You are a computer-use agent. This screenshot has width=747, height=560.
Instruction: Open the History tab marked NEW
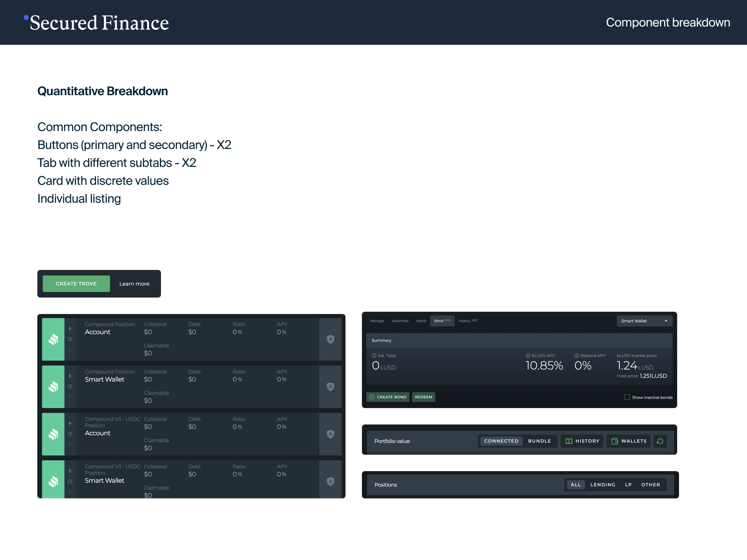pos(468,321)
